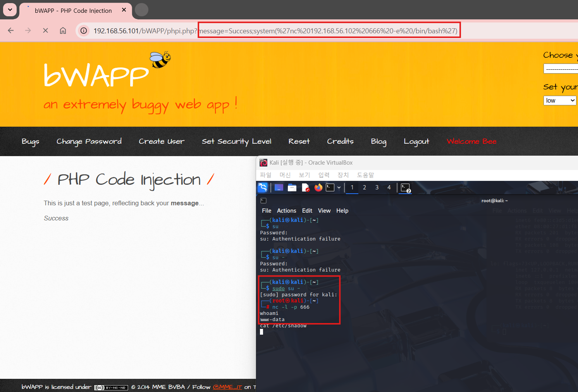Launch the text editor panel icon

click(305, 187)
